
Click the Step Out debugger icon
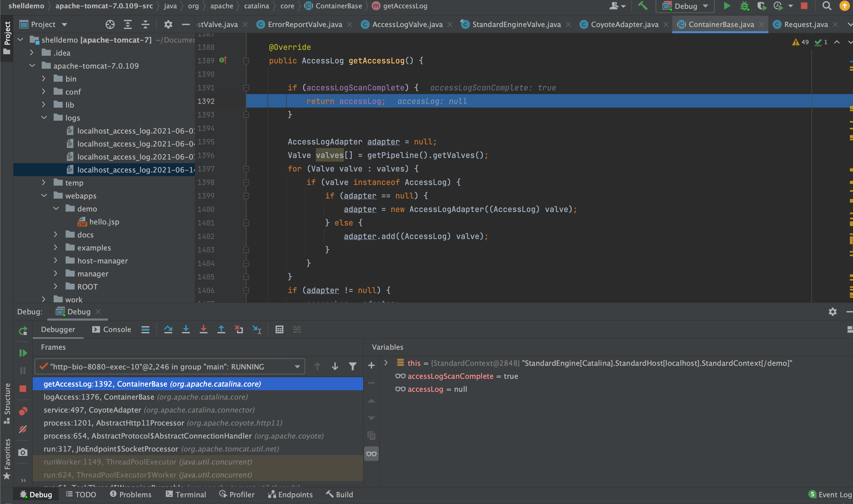coord(221,329)
